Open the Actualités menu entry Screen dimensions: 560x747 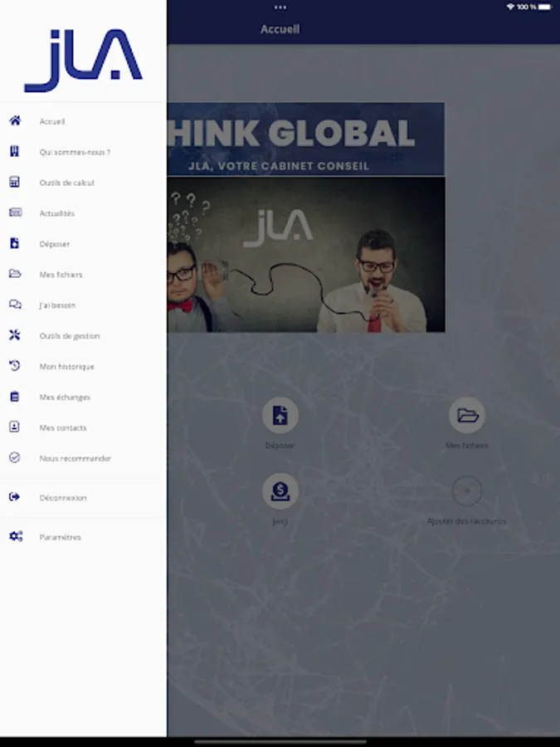(57, 213)
